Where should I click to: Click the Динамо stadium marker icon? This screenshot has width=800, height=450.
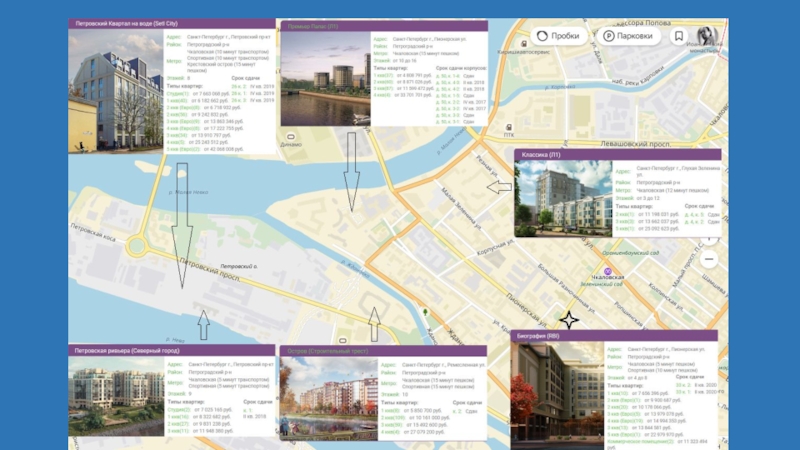(x=291, y=137)
